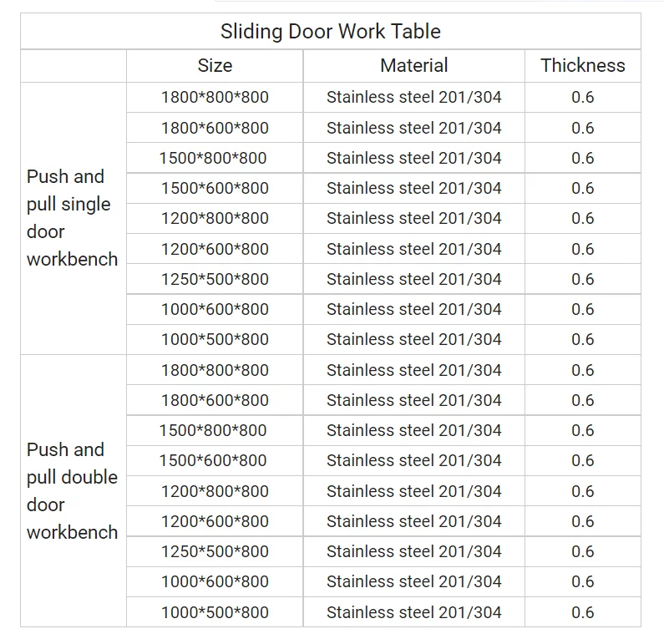
Task: Select the last row's Stainless steel 201/304 cell
Action: point(413,612)
